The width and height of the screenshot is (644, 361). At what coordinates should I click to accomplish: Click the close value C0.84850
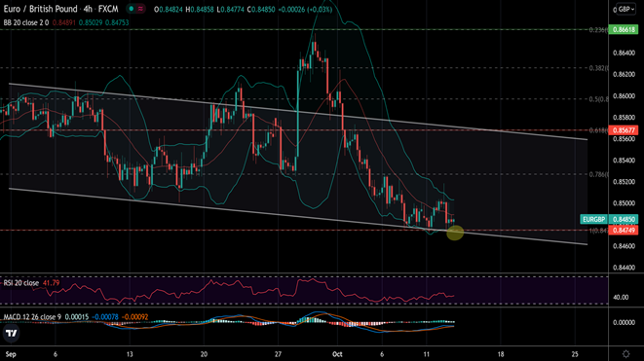point(261,9)
